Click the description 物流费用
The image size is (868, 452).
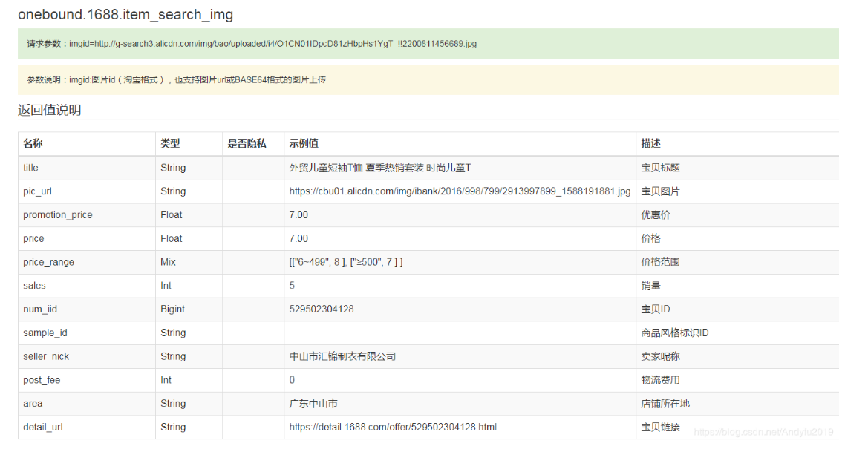click(x=660, y=380)
